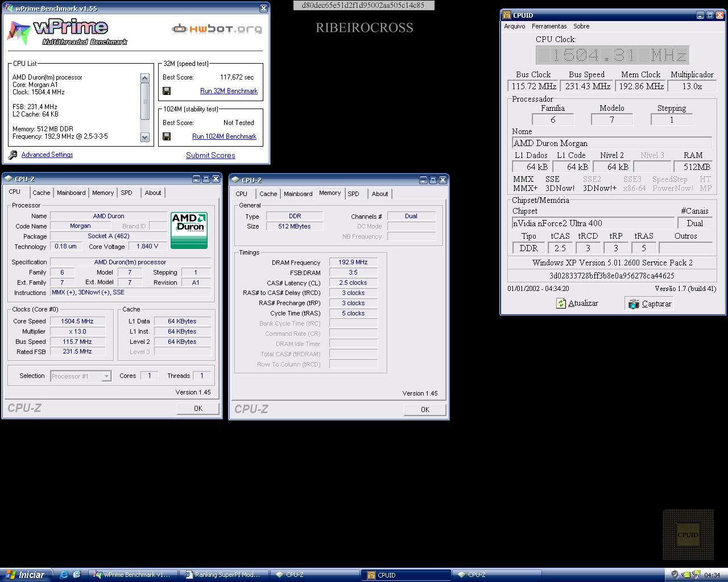Click the Advanced Settings wrench icon in wPrime
The image size is (728, 582).
click(13, 155)
